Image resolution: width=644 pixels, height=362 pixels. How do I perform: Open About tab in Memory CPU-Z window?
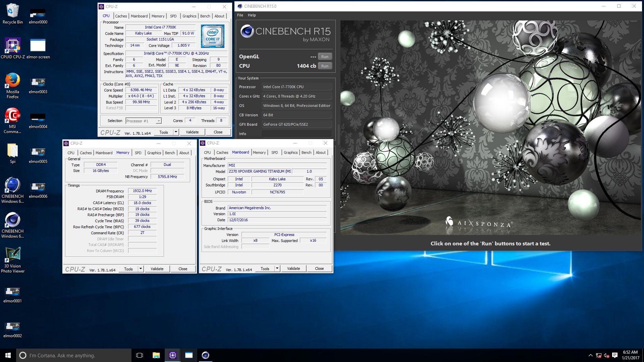pyautogui.click(x=184, y=153)
